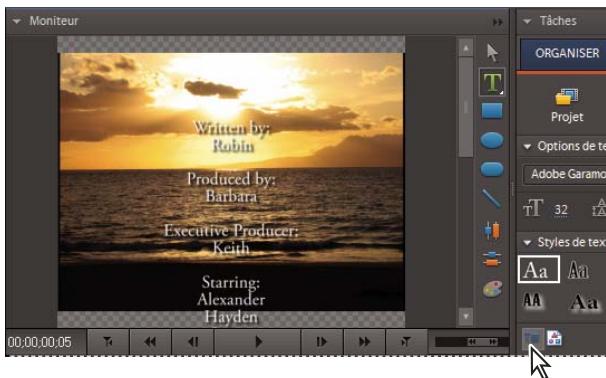
Task: Open the Adobe Garamond font dropdown
Action: coord(564,174)
